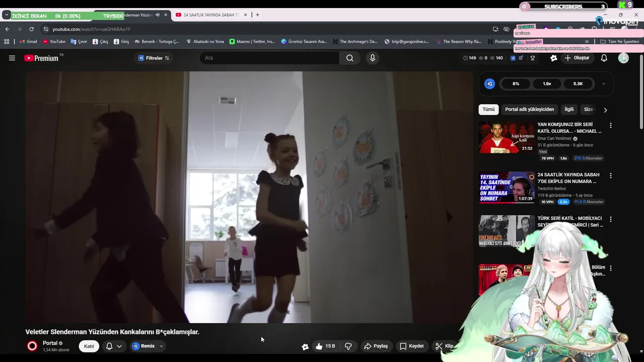644x362 pixels.
Task: Open options for 24 SAATLİK YAYINDA video
Action: 611,175
